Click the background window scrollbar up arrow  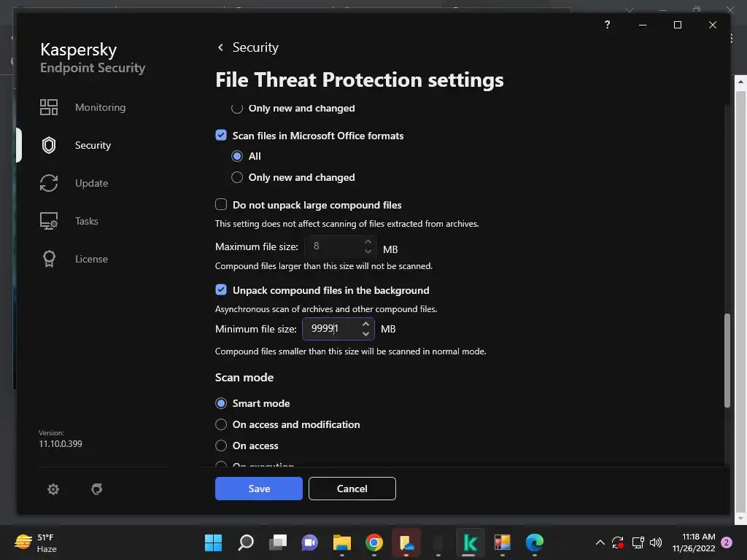740,82
